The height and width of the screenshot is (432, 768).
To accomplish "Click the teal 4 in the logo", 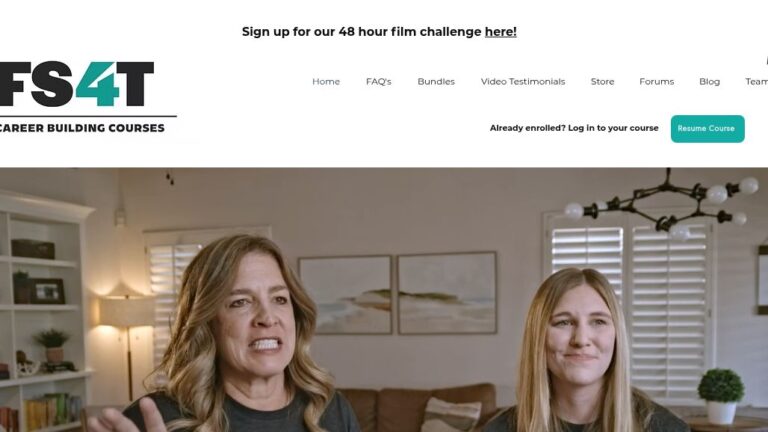I will click(x=98, y=84).
